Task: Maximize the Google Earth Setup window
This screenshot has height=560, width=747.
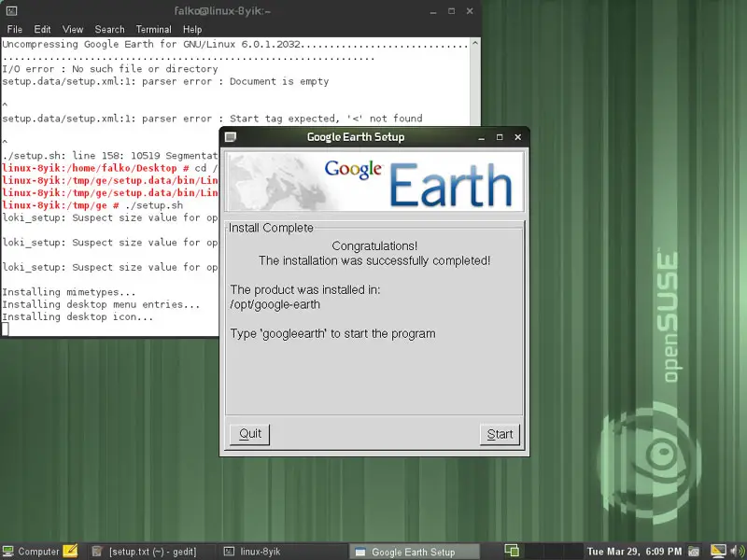Action: [500, 137]
